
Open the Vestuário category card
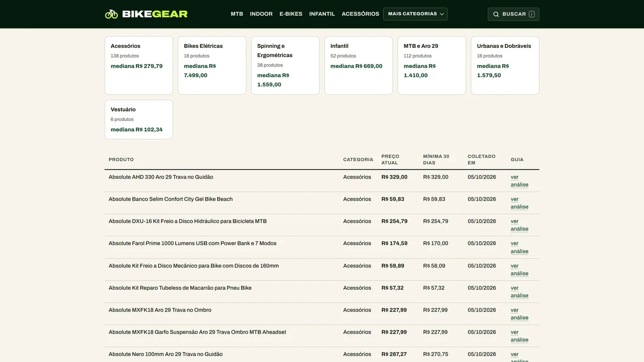tap(139, 119)
